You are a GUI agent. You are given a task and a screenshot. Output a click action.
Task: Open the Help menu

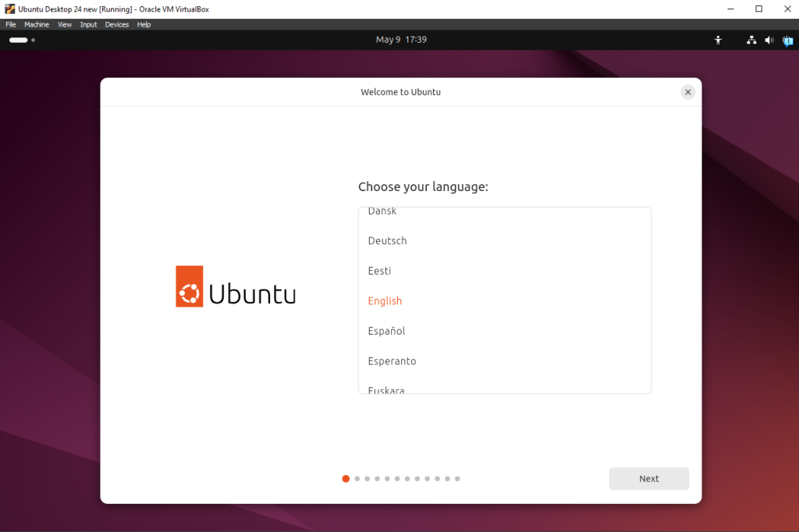[x=144, y=24]
